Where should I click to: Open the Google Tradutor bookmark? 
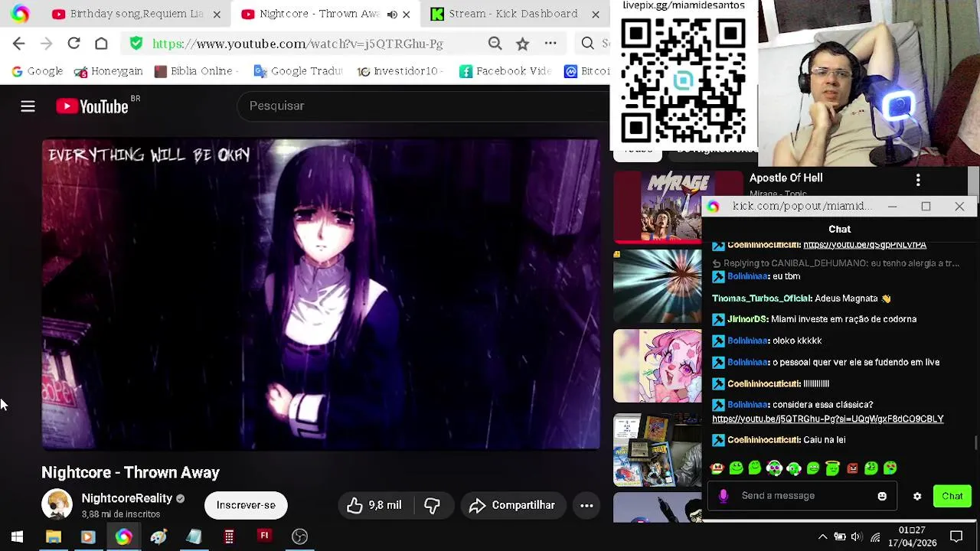299,71
